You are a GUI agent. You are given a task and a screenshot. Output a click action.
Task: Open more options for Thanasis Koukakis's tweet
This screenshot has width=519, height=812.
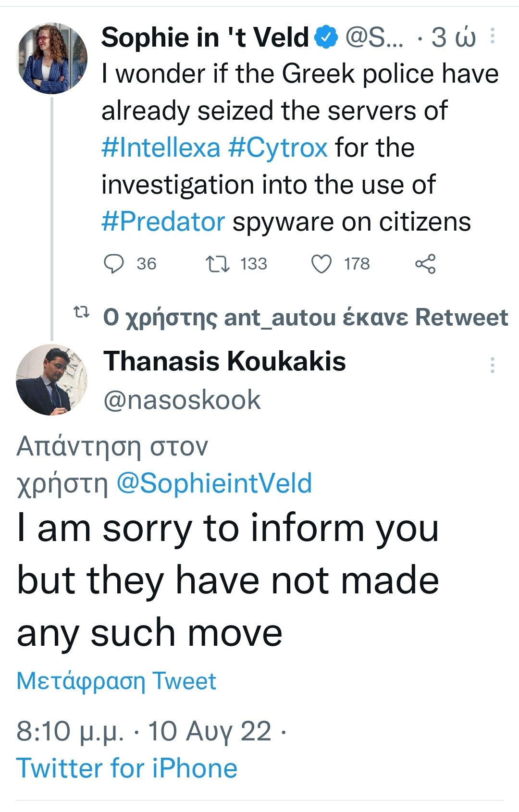click(x=493, y=365)
